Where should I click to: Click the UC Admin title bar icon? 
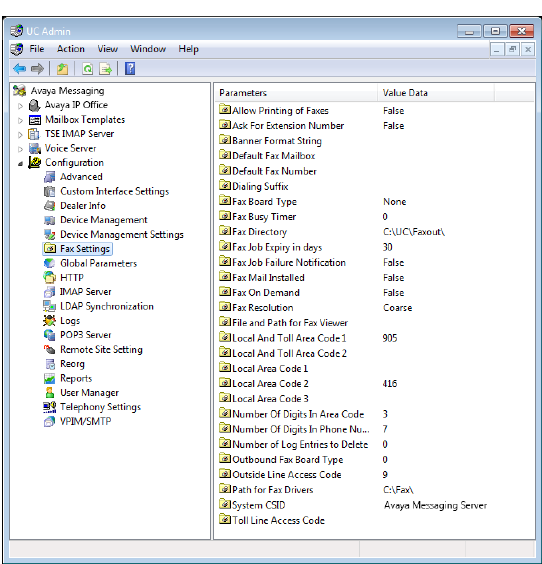[17, 31]
